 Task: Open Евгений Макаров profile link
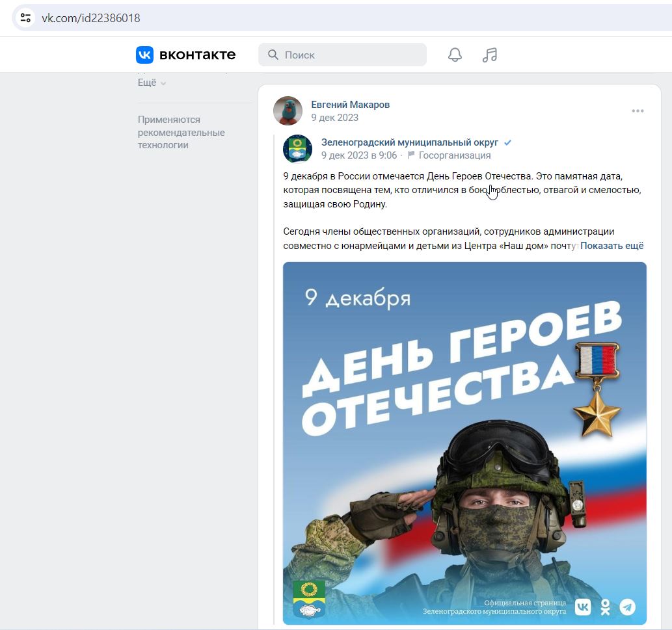tap(350, 105)
